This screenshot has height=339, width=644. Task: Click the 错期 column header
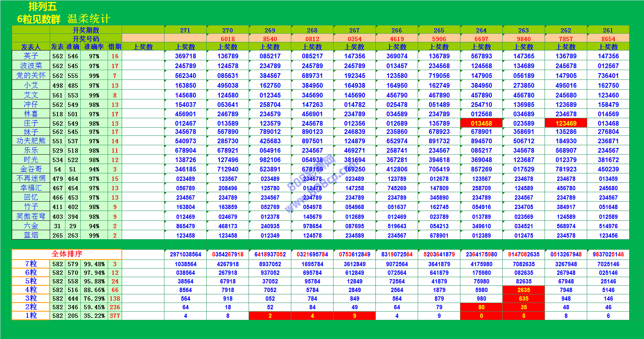[115, 47]
